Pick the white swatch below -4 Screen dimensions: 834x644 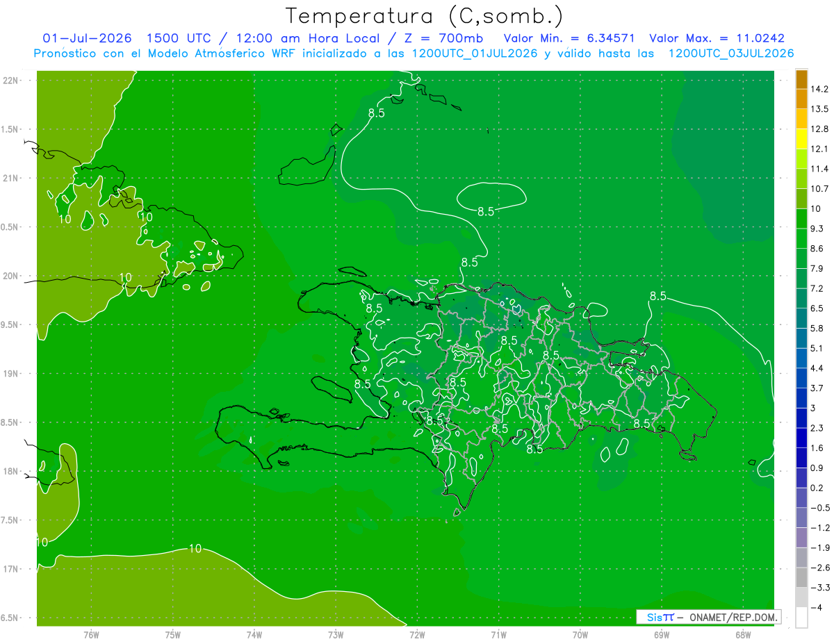pyautogui.click(x=802, y=618)
